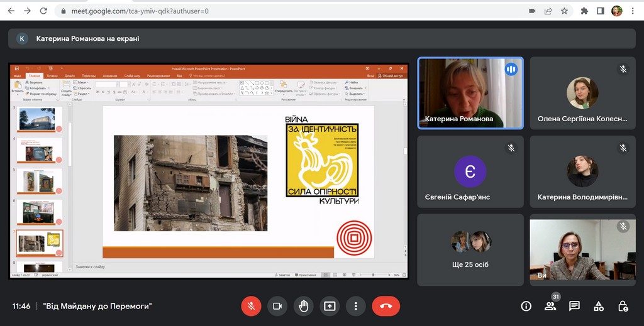644x326 pixels.
Task: Click the Євгеній Сафар'янс participant tile
Action: (470, 171)
